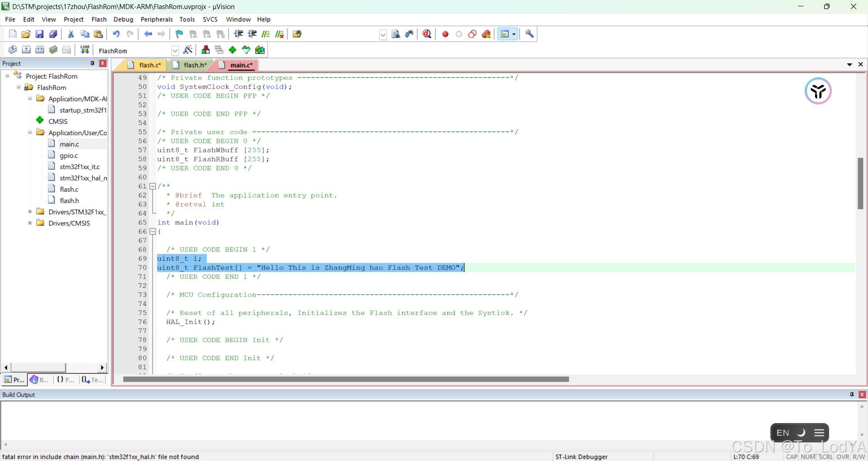Toggle the night mode moon icon
Image resolution: width=868 pixels, height=461 pixels.
coord(801,433)
